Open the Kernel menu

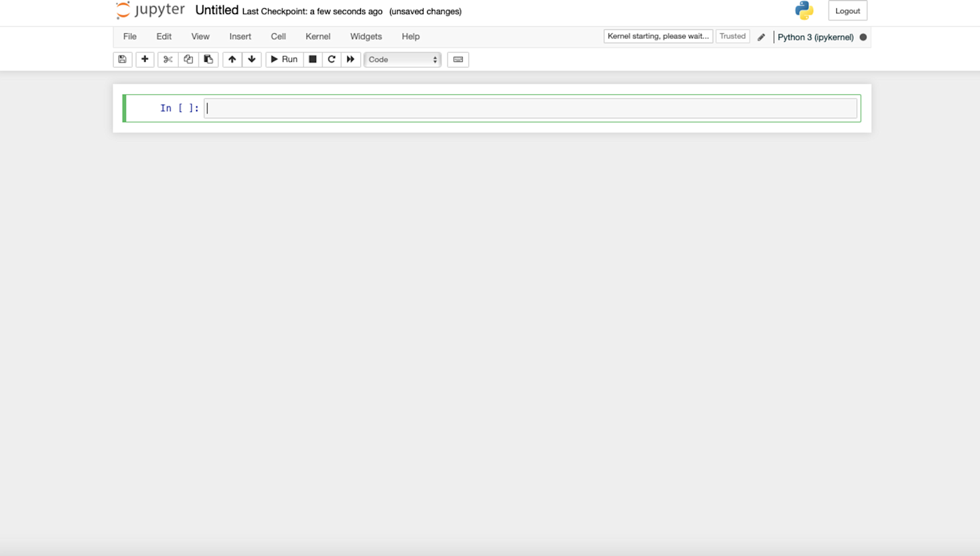pos(318,36)
